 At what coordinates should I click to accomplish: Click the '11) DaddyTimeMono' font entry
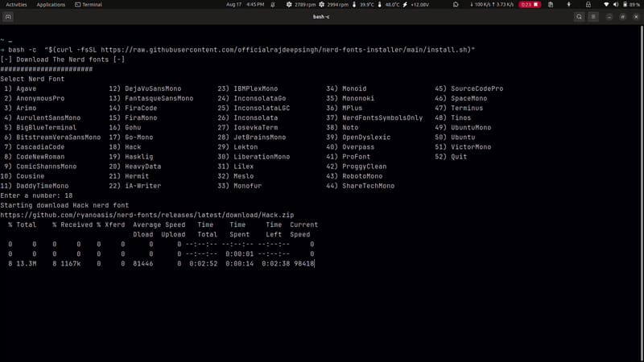tap(35, 186)
